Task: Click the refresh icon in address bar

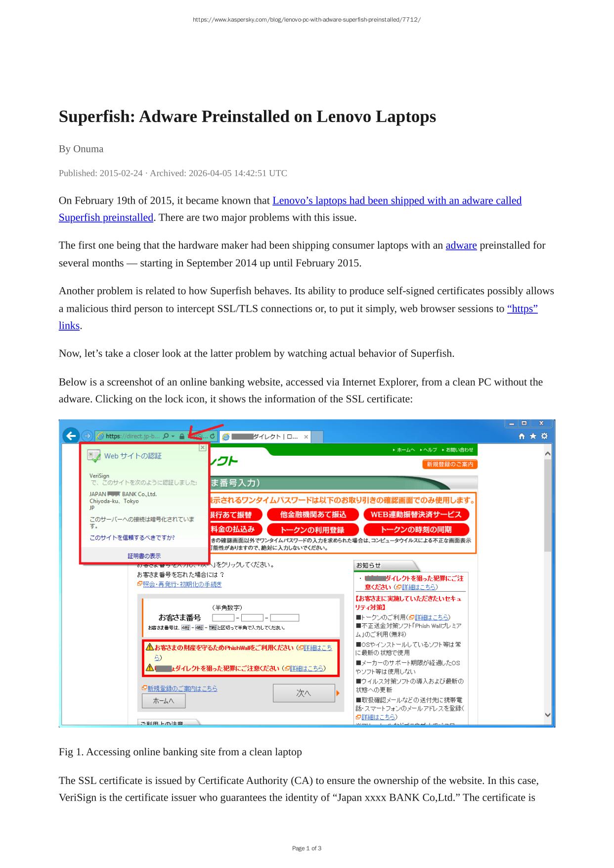Action: click(x=212, y=436)
